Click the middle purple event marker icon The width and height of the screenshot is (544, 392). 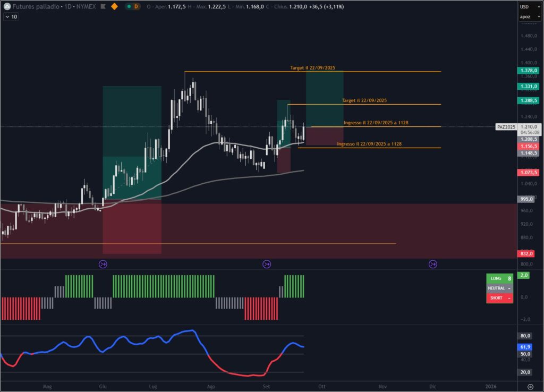[267, 264]
